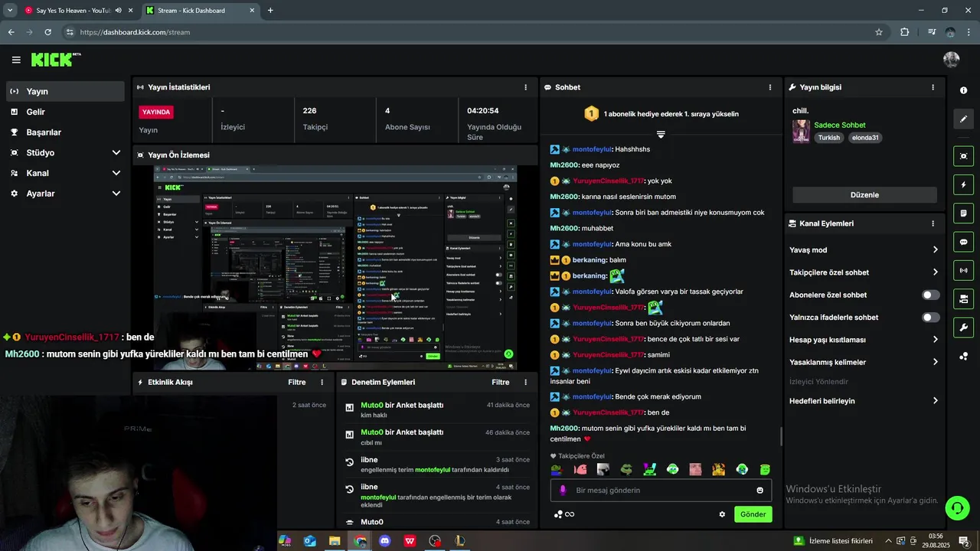Open the Windows notification center

(x=963, y=541)
